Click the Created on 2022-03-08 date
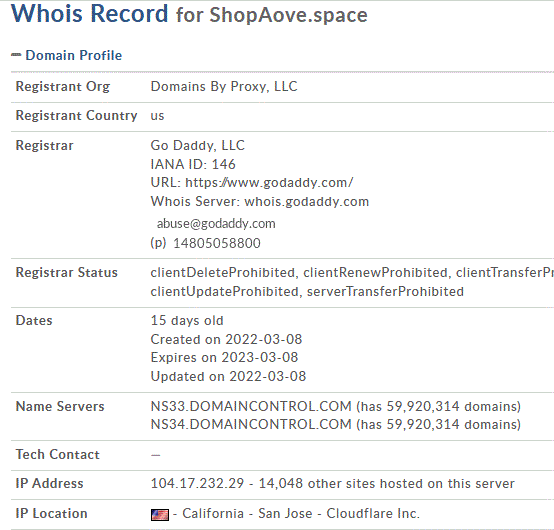Image resolution: width=554 pixels, height=530 pixels. point(226,339)
